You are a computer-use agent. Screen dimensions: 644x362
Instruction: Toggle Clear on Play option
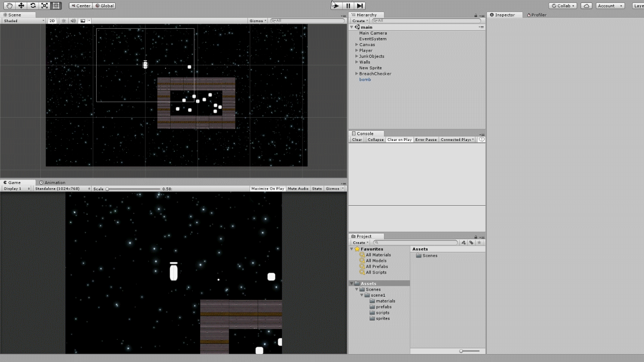[x=399, y=139]
